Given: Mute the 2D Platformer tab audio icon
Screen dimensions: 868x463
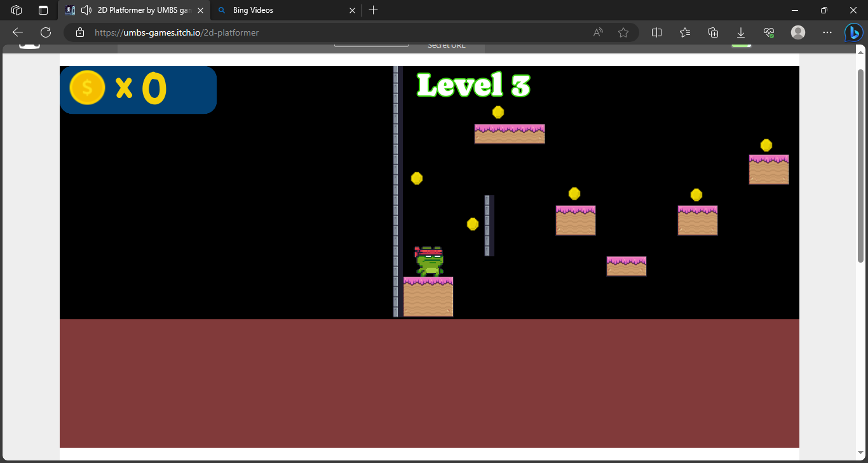Looking at the screenshot, I should pos(87,10).
